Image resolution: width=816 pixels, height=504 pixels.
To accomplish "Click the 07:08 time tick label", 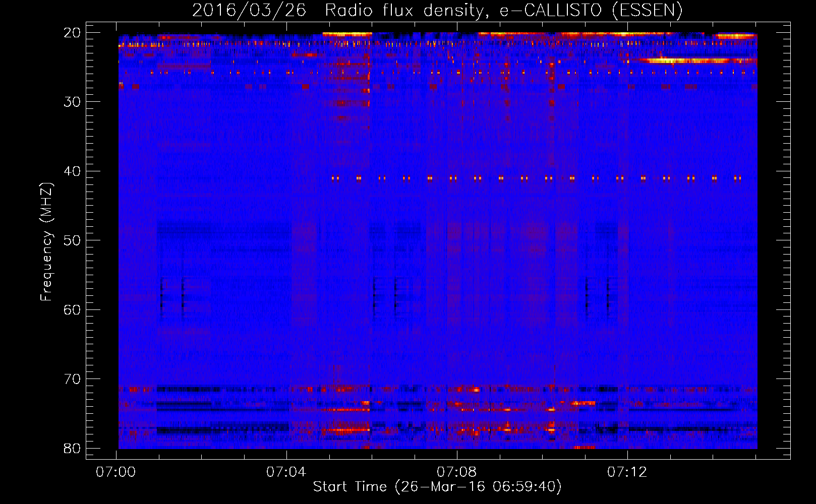I will pos(457,472).
